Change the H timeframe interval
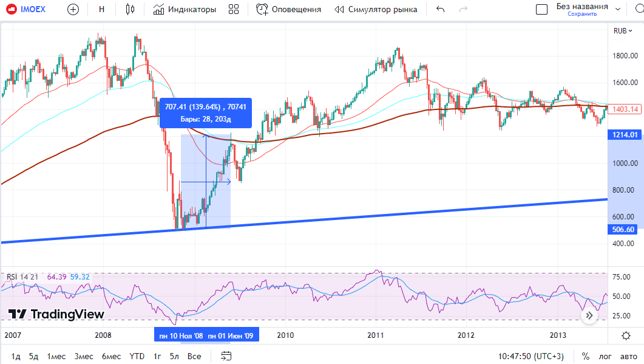Image resolution: width=644 pixels, height=364 pixels. [102, 9]
